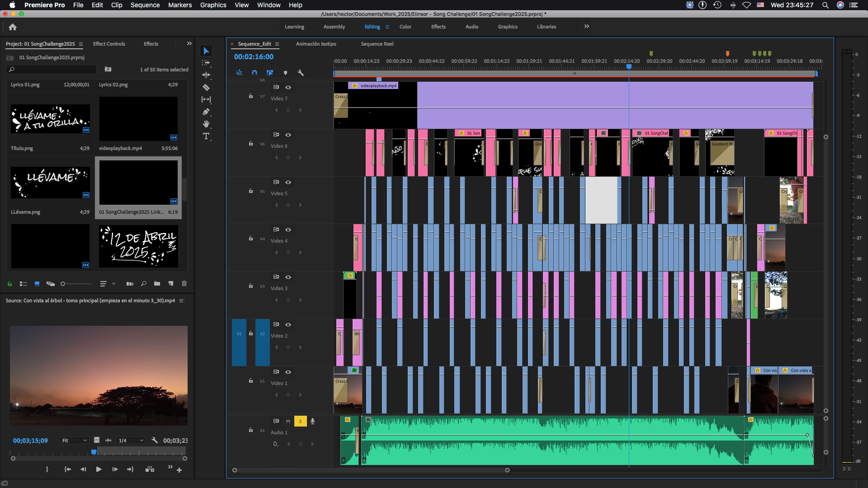The width and height of the screenshot is (868, 488).
Task: Create New Bin folder icon
Action: click(157, 284)
